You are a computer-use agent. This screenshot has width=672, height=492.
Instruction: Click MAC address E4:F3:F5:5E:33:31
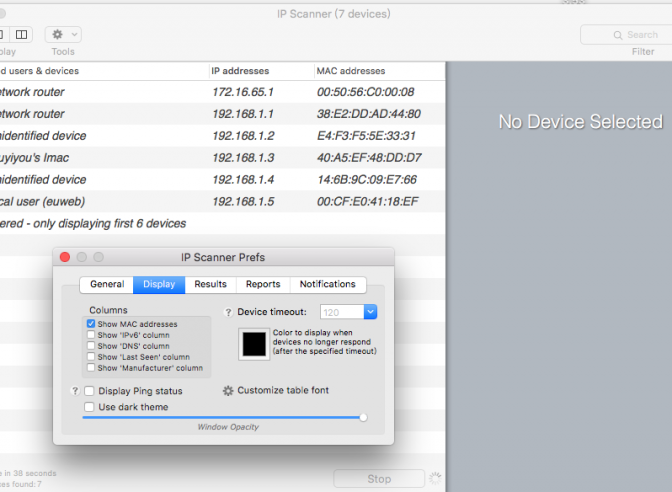pyautogui.click(x=366, y=135)
